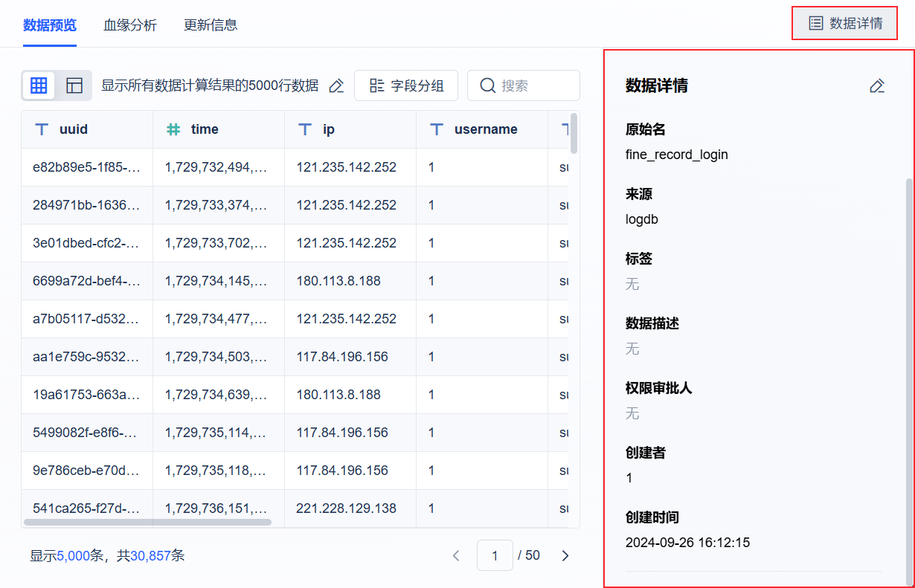Open 更新信息 tab
Screen dimensions: 915x588
click(211, 25)
